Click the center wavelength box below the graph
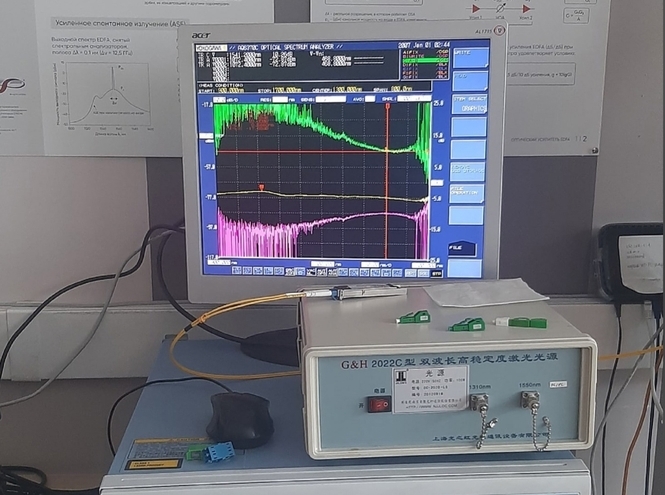The image size is (665, 495). [322, 264]
